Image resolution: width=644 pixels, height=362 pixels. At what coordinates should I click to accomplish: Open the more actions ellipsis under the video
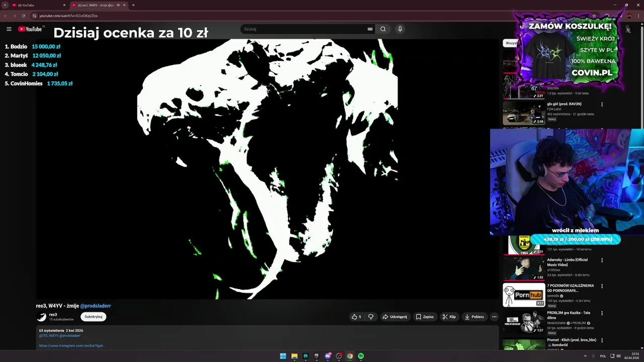click(494, 317)
